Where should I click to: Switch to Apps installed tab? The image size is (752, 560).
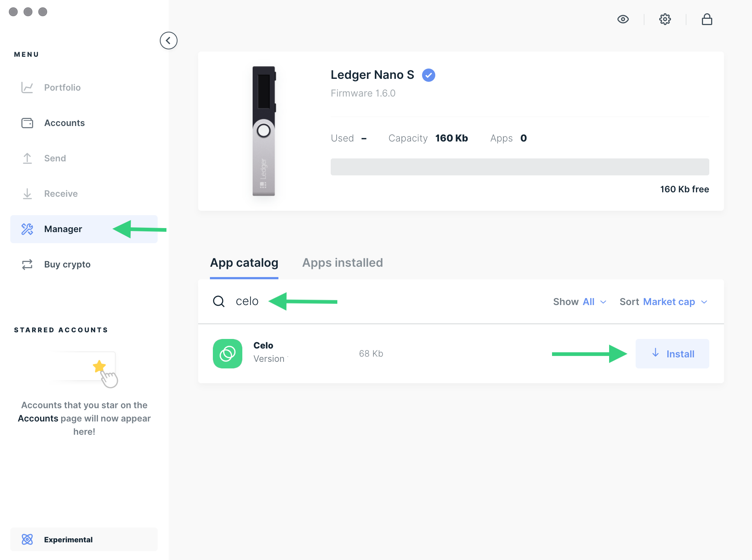coord(343,262)
